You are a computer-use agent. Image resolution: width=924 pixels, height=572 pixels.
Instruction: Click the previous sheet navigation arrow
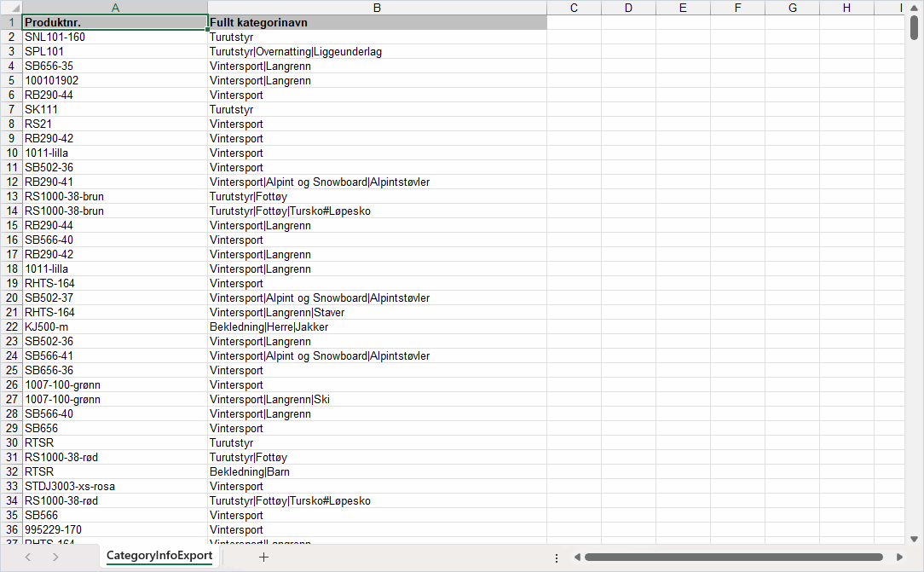pyautogui.click(x=28, y=557)
